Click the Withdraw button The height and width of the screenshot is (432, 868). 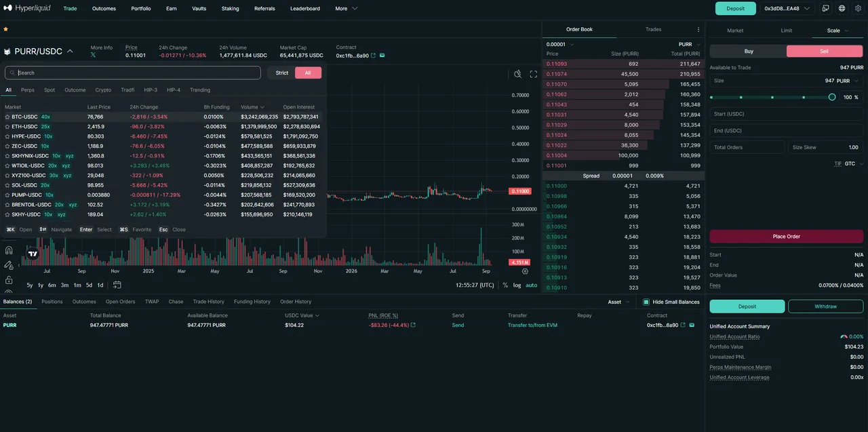pyautogui.click(x=825, y=307)
